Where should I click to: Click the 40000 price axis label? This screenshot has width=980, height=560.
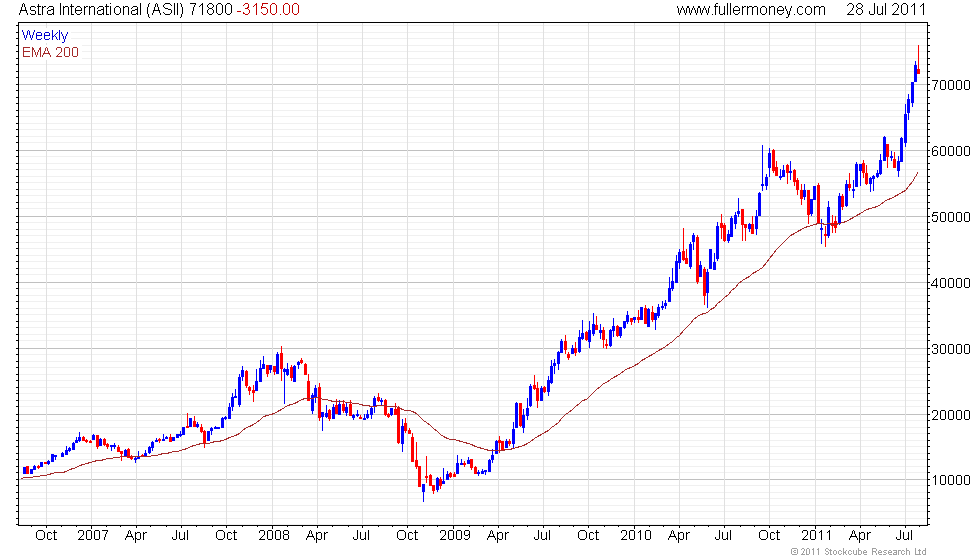click(x=951, y=283)
